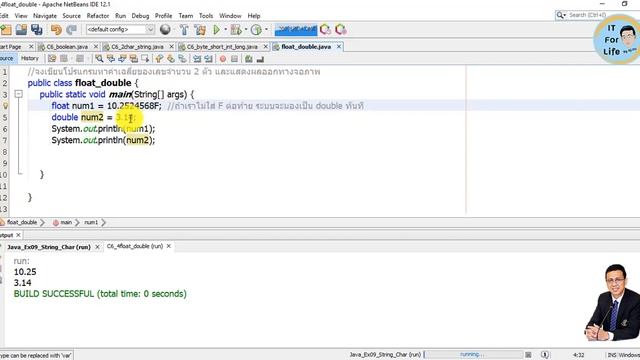The image size is (640, 360).
Task: Select the Java_Ex09_String_Char (run) output tab
Action: click(49, 247)
